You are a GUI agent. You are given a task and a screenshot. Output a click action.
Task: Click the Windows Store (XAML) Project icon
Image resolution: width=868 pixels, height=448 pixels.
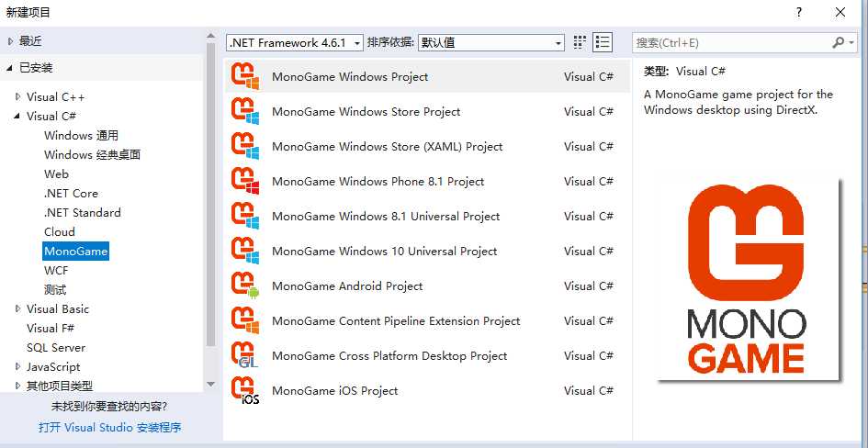tap(244, 146)
